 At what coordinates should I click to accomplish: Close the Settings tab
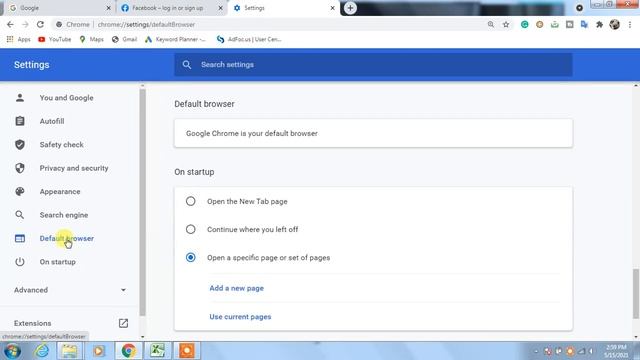332,8
